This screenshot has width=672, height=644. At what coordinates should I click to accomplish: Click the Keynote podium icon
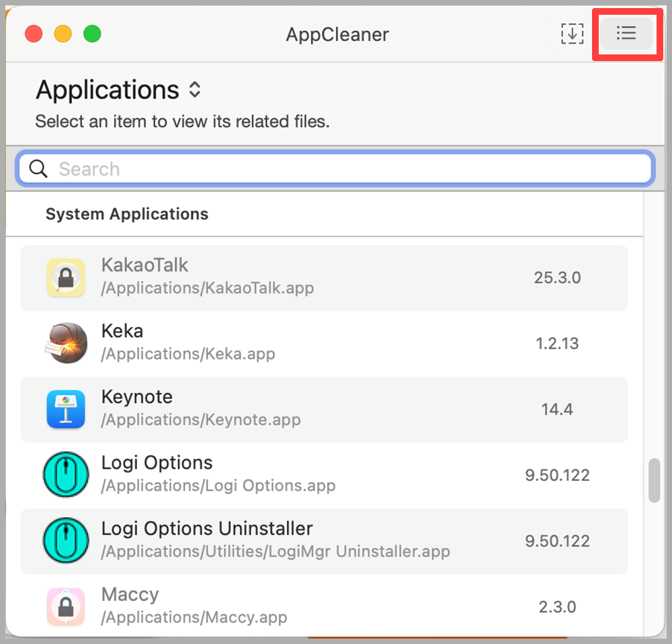[66, 409]
